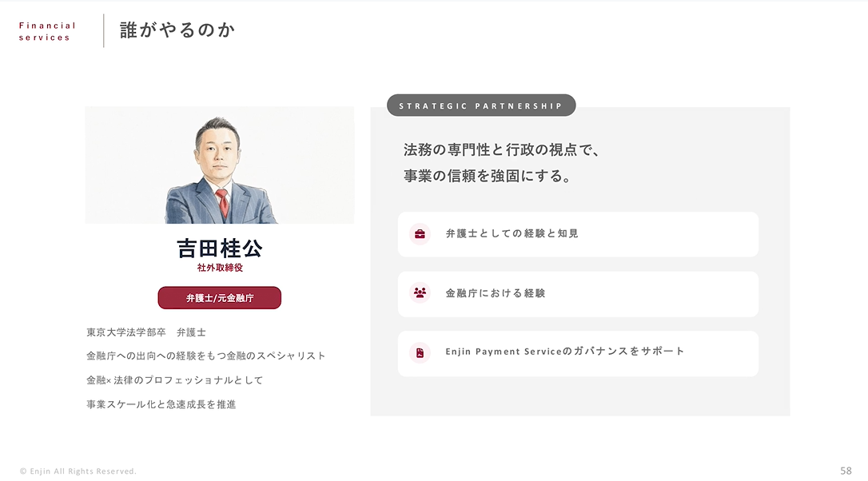Click the document file icon
Viewport: 868px width, 481px height.
pos(420,352)
